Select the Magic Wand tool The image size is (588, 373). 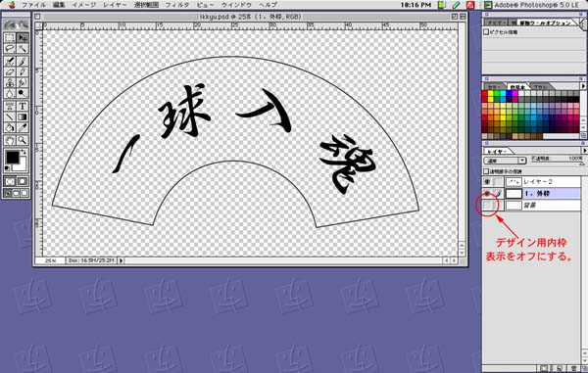(23, 49)
